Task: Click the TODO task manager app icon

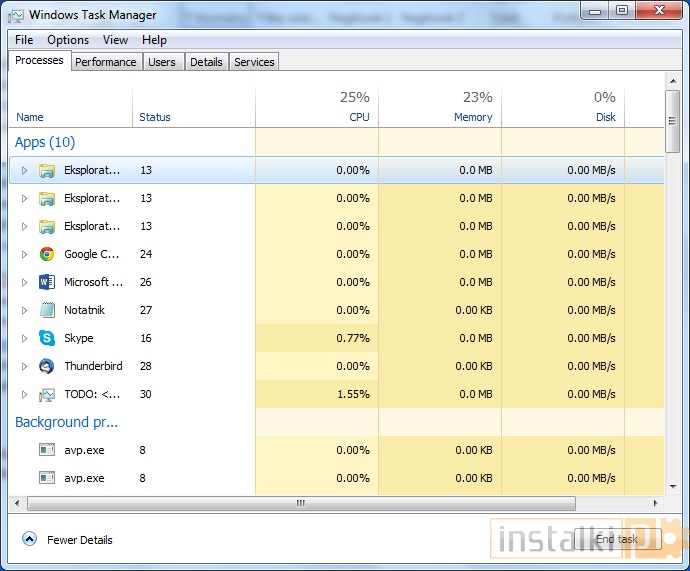Action: (47, 395)
